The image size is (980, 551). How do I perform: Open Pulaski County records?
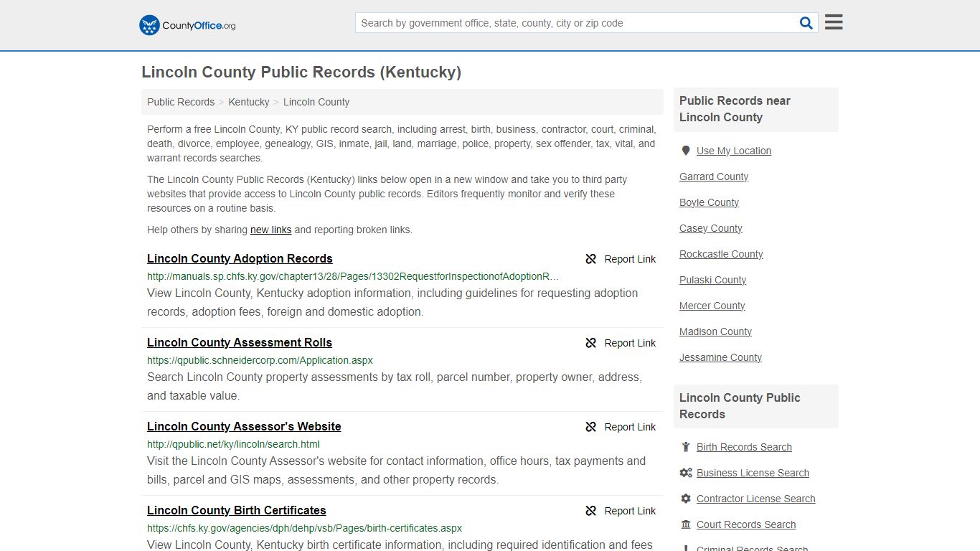click(x=712, y=280)
